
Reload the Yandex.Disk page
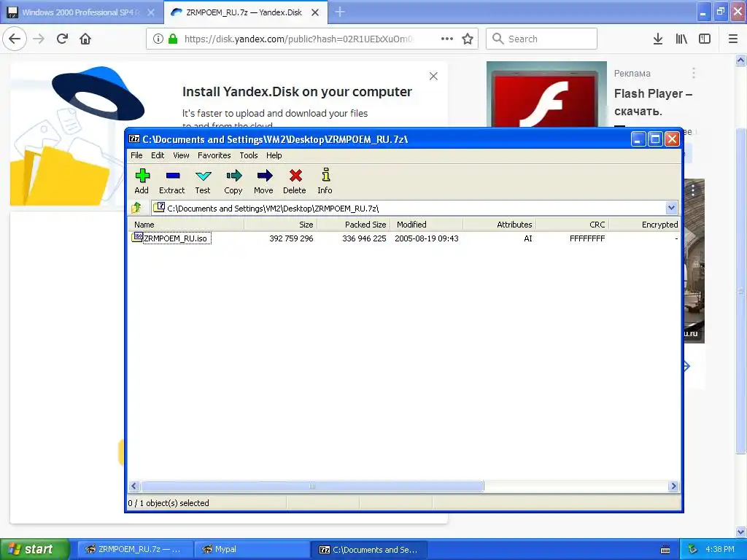coord(62,39)
